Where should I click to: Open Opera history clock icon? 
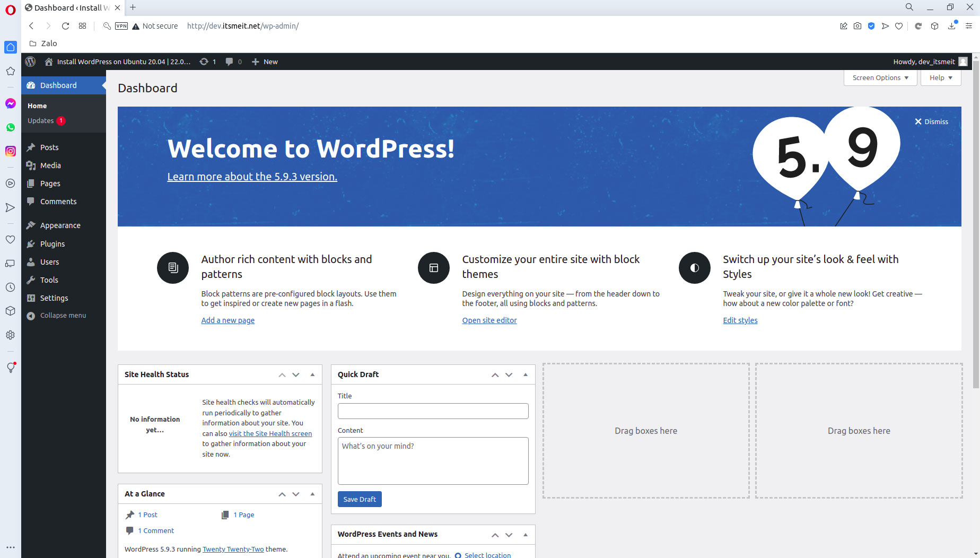[x=11, y=287]
